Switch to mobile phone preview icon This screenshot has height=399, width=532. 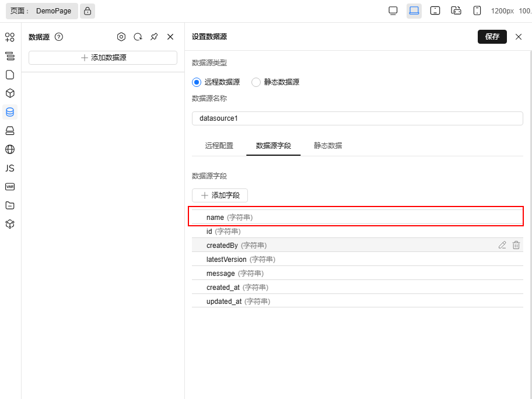pyautogui.click(x=476, y=10)
